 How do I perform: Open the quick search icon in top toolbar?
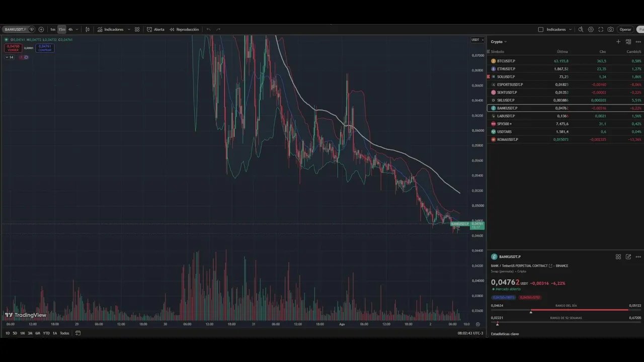click(581, 30)
